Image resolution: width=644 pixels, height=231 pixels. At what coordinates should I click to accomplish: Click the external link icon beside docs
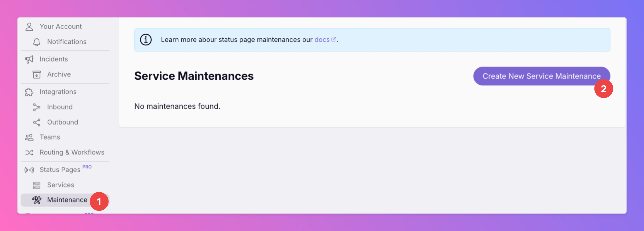pos(334,39)
